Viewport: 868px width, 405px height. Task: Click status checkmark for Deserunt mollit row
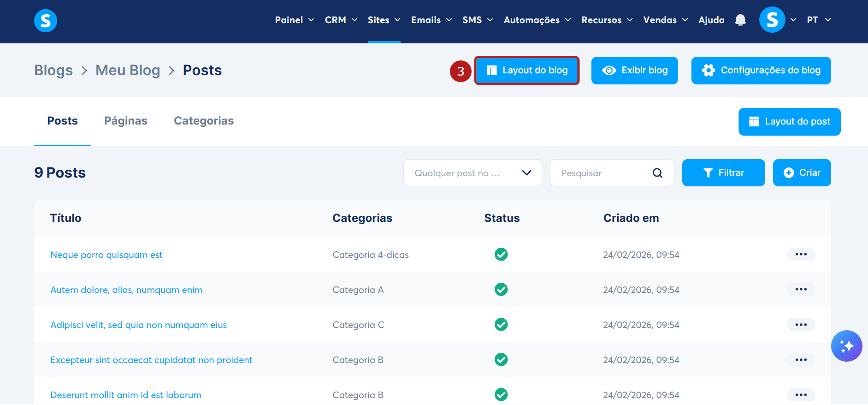click(x=501, y=394)
